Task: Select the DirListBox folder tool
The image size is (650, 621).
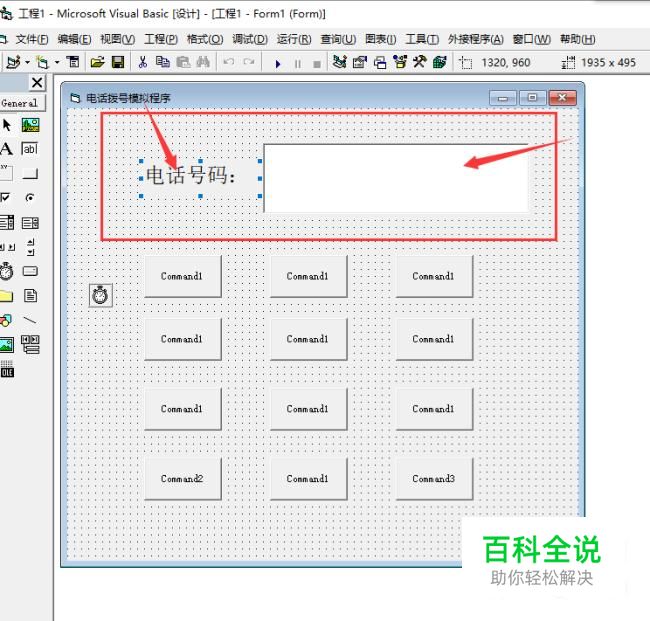Action: [x=6, y=296]
